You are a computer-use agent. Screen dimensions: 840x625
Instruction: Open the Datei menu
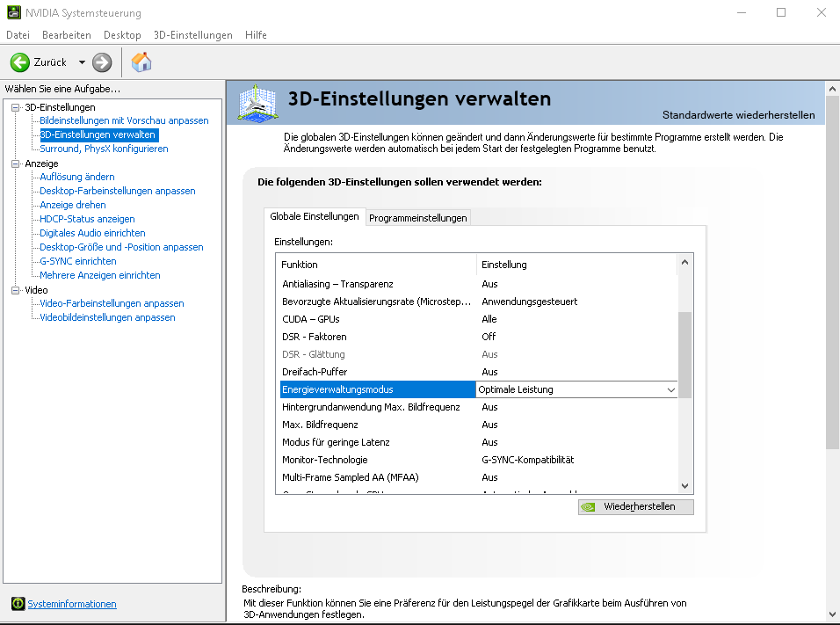click(x=18, y=35)
